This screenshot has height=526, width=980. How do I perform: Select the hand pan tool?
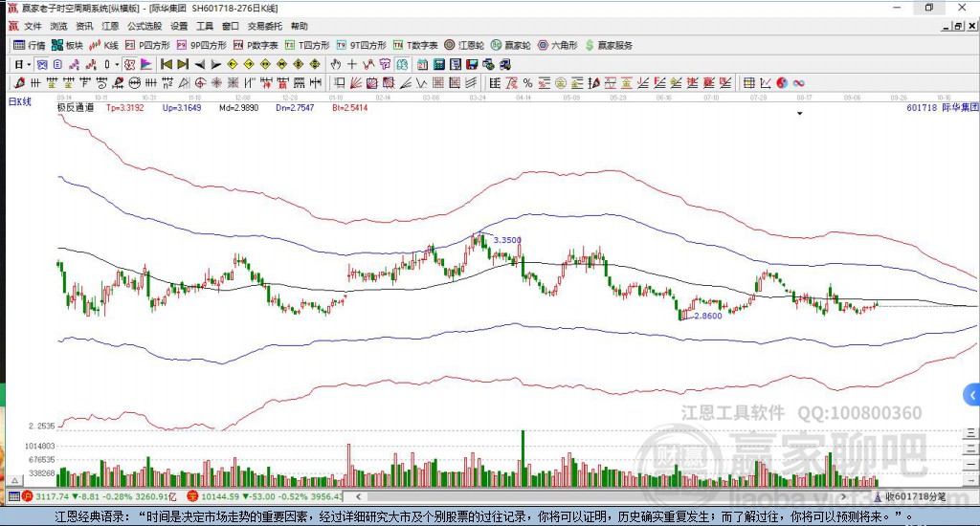point(336,64)
